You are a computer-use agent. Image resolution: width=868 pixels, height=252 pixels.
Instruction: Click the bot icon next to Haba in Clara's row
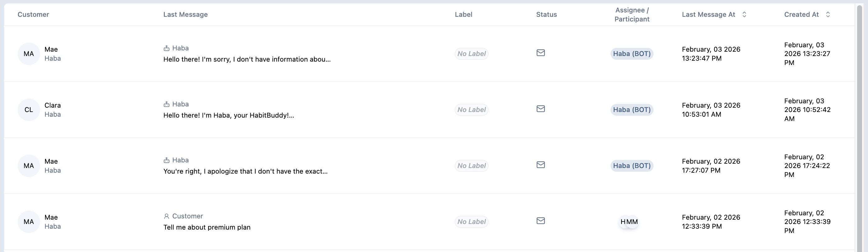(166, 104)
